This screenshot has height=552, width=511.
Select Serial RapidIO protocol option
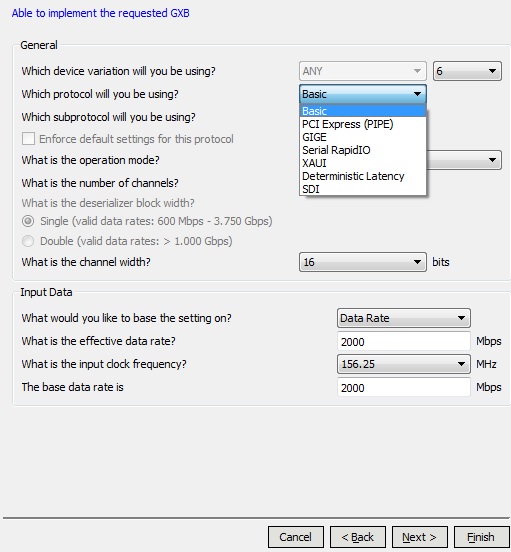pos(362,150)
